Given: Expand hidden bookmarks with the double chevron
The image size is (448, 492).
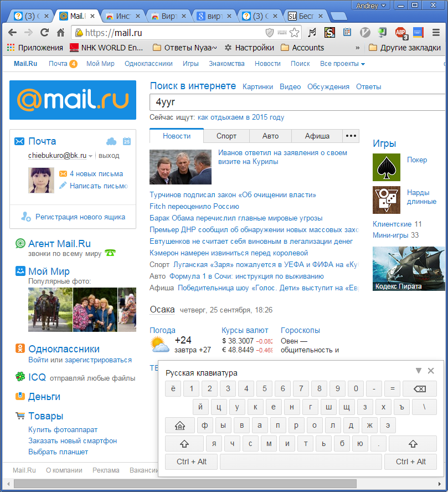Looking at the screenshot, I should coord(357,48).
